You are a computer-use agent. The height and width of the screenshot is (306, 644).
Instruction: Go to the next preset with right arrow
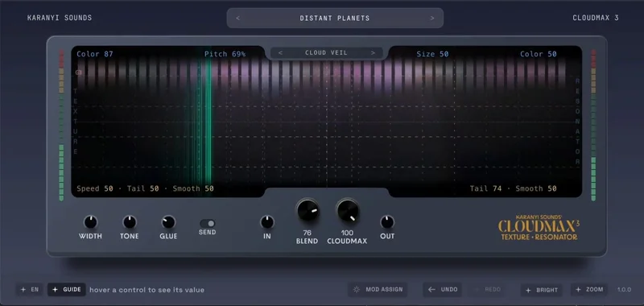[x=432, y=18]
